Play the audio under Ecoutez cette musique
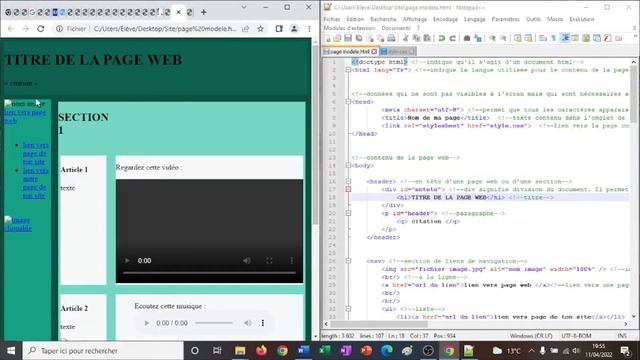This screenshot has width=640, height=360. coord(147,323)
